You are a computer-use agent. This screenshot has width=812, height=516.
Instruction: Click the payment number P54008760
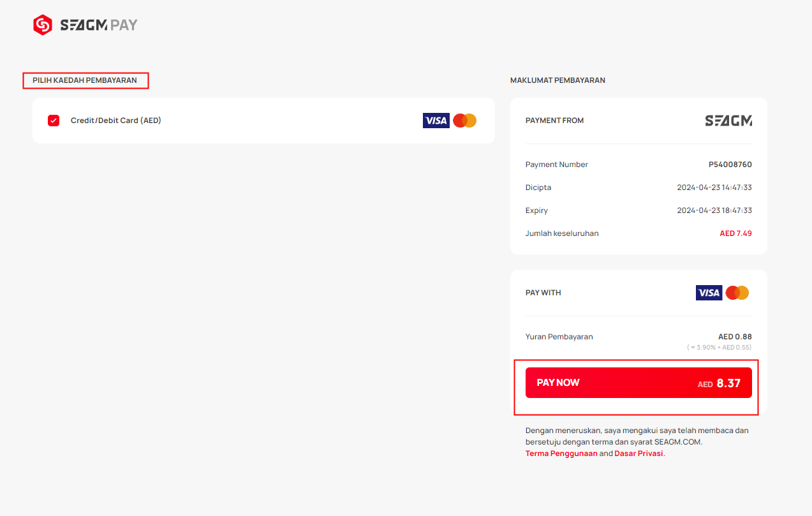click(730, 165)
